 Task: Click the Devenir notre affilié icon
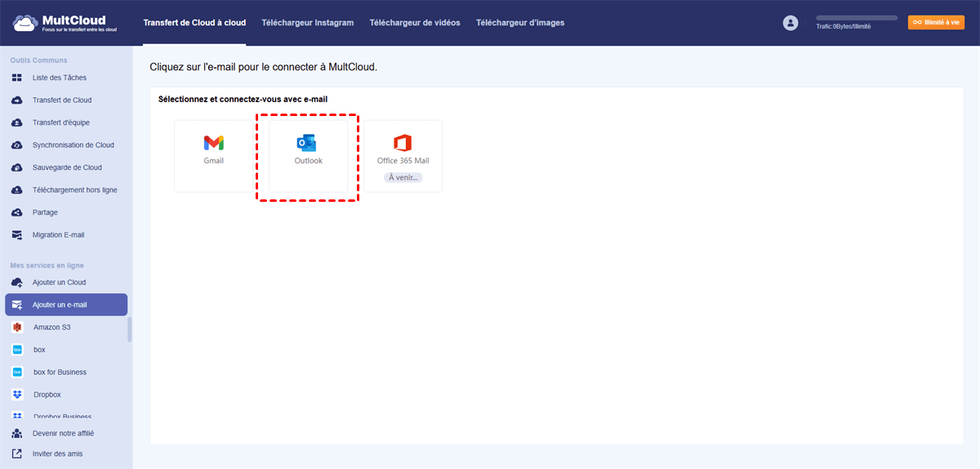click(x=17, y=433)
